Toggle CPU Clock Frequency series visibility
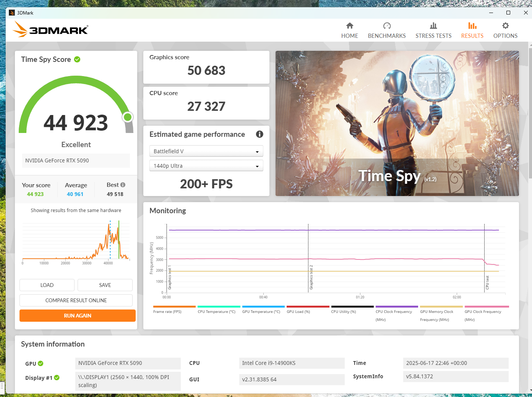 (397, 307)
